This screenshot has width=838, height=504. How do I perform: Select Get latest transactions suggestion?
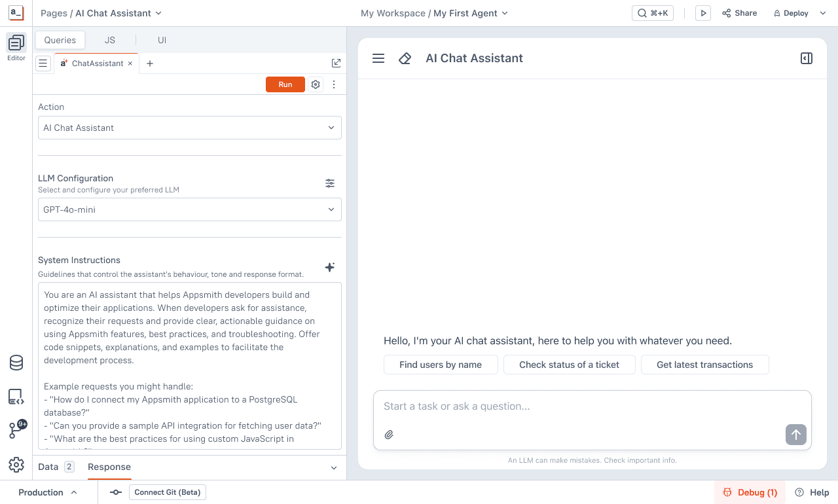point(705,365)
